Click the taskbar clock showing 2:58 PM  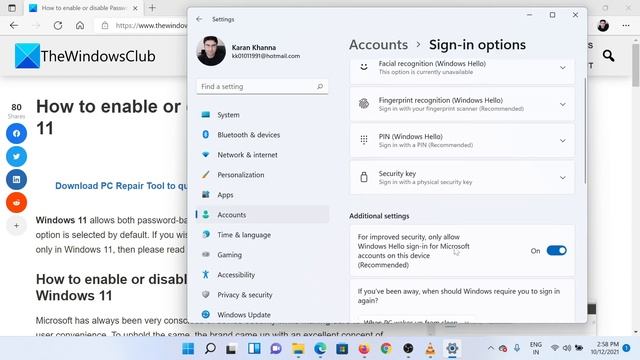pos(604,348)
